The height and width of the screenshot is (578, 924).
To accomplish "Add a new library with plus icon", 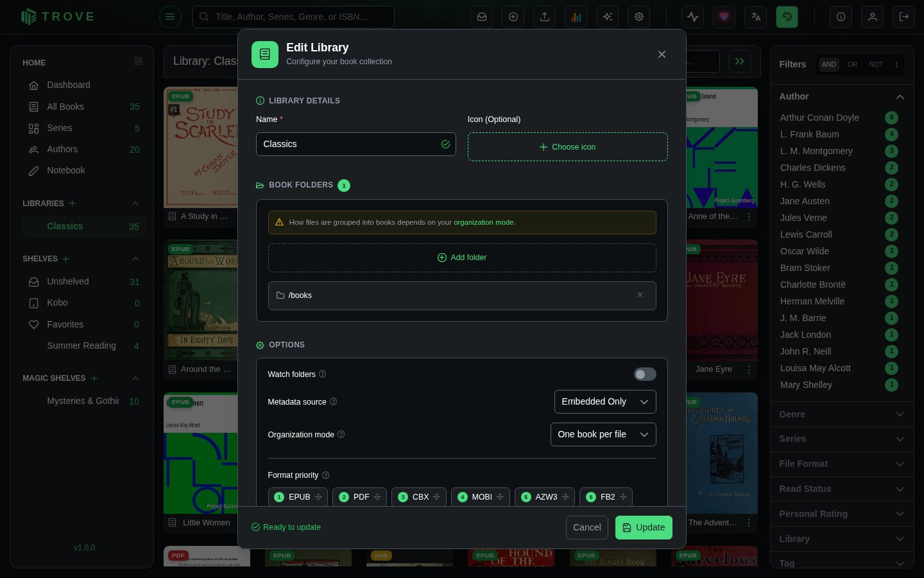I will [73, 203].
